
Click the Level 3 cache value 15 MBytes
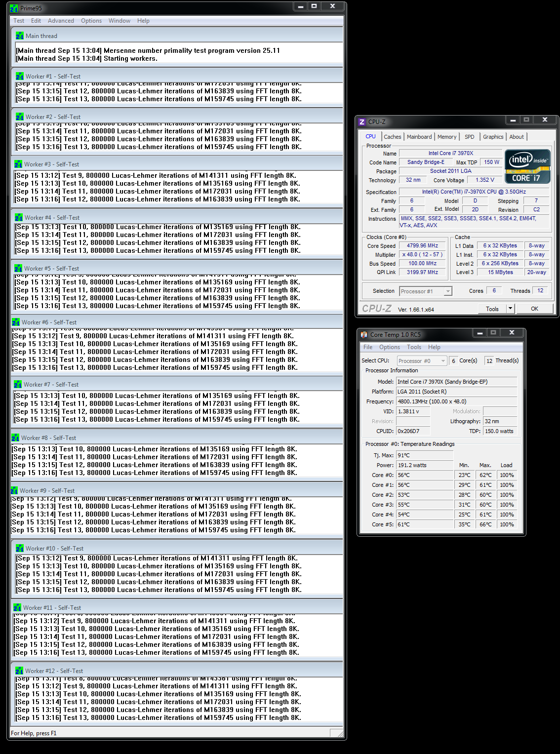coord(500,273)
